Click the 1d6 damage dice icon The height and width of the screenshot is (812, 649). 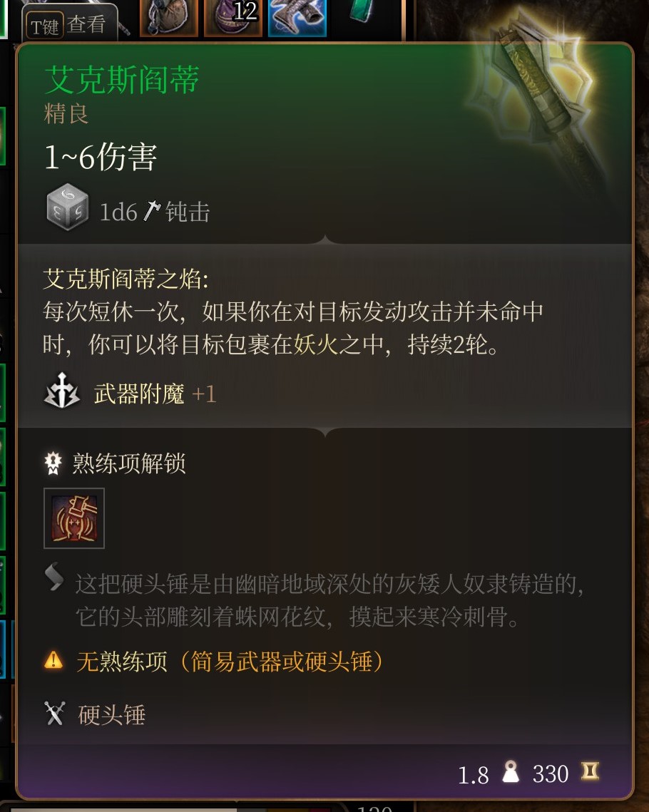tap(67, 207)
